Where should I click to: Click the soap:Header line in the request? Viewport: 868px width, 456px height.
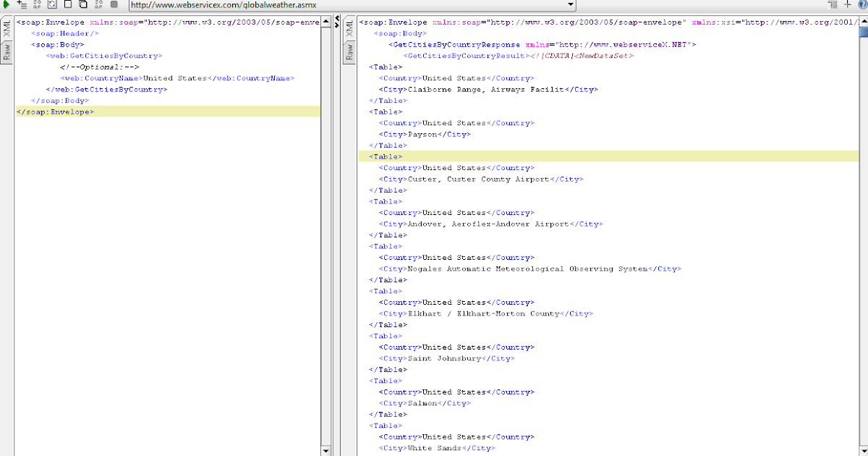(x=65, y=33)
